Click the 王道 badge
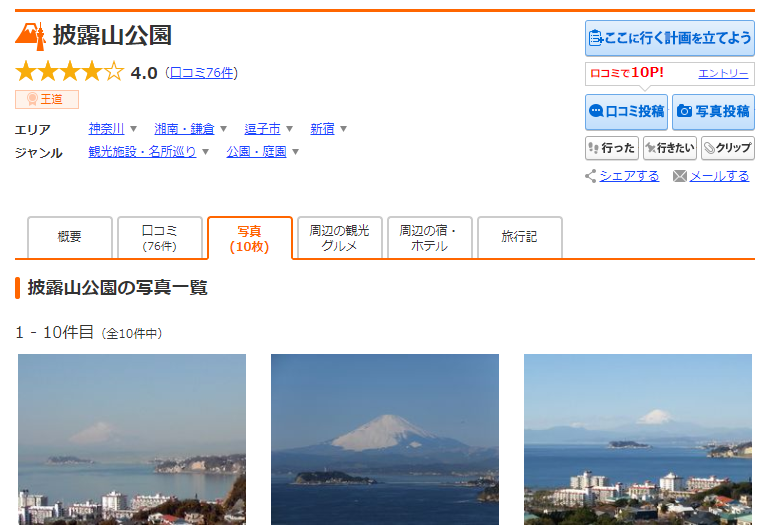This screenshot has width=768, height=531. [47, 99]
